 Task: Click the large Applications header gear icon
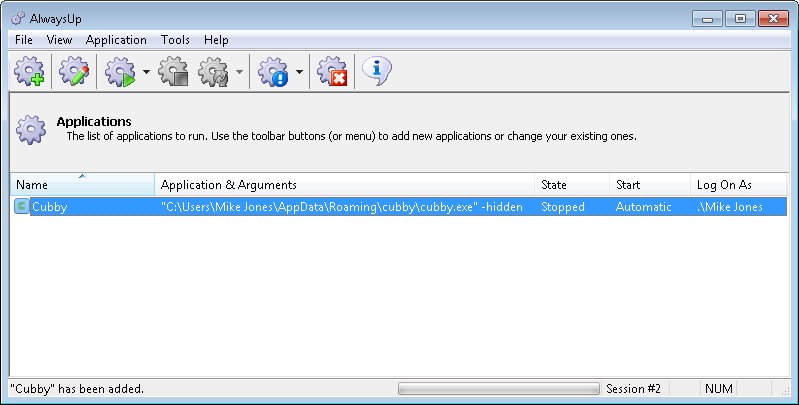click(x=31, y=129)
